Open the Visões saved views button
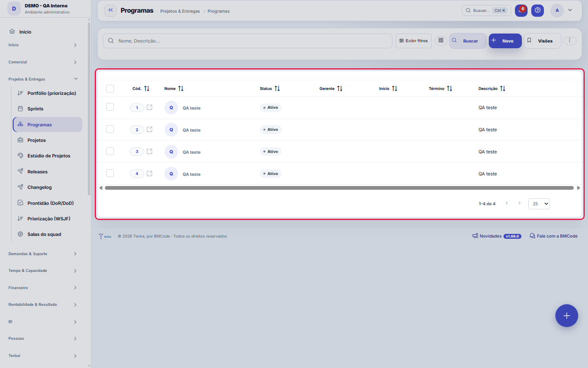The height and width of the screenshot is (368, 588). [543, 41]
